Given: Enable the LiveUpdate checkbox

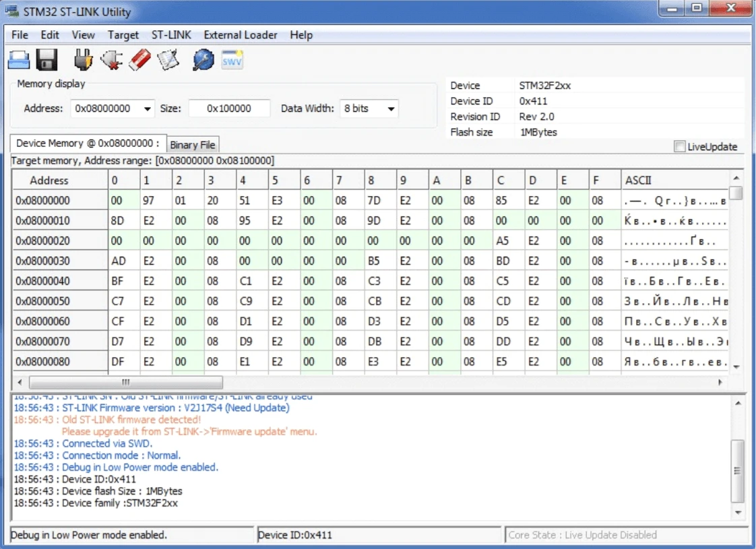Looking at the screenshot, I should point(679,147).
